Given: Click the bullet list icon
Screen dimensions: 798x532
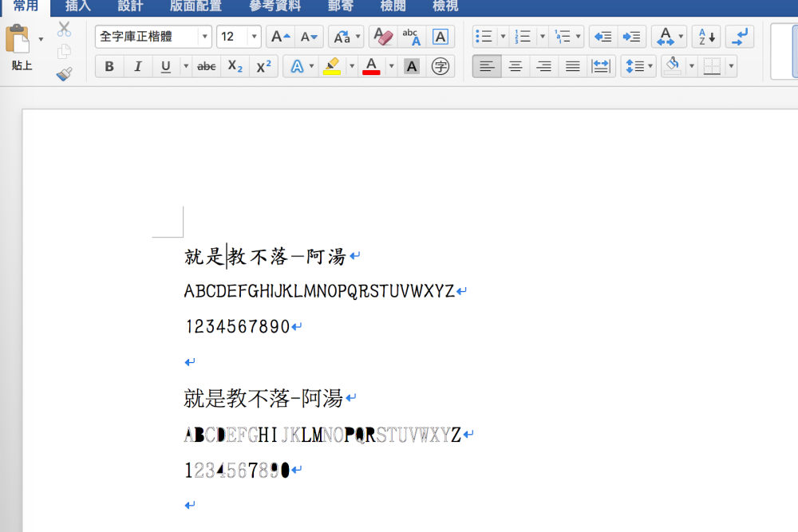Looking at the screenshot, I should (484, 37).
